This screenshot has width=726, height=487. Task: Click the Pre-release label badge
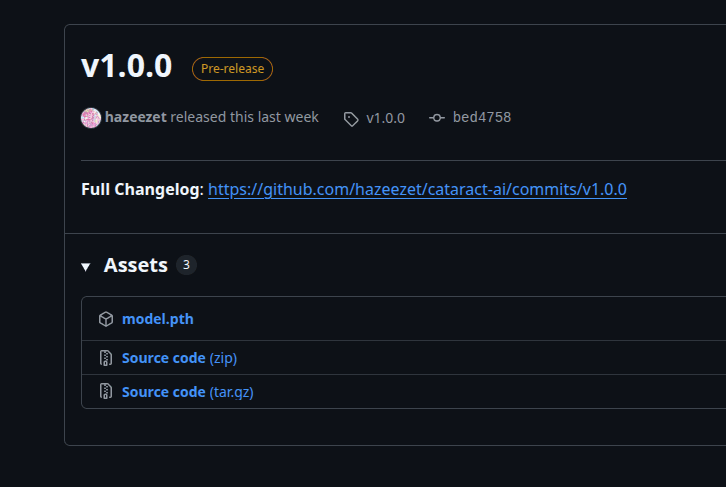coord(232,69)
